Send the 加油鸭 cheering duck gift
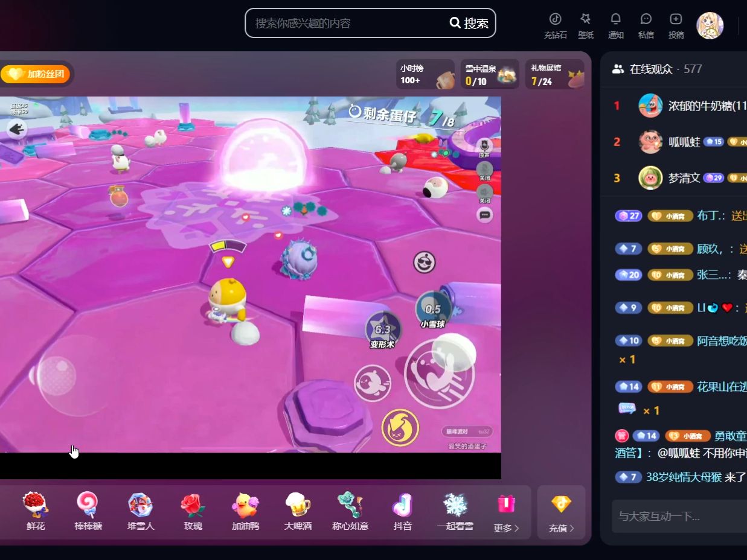 (245, 511)
